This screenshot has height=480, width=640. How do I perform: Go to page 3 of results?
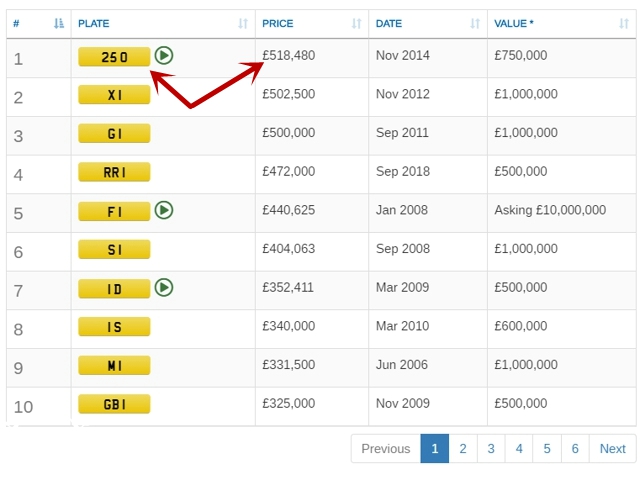491,449
